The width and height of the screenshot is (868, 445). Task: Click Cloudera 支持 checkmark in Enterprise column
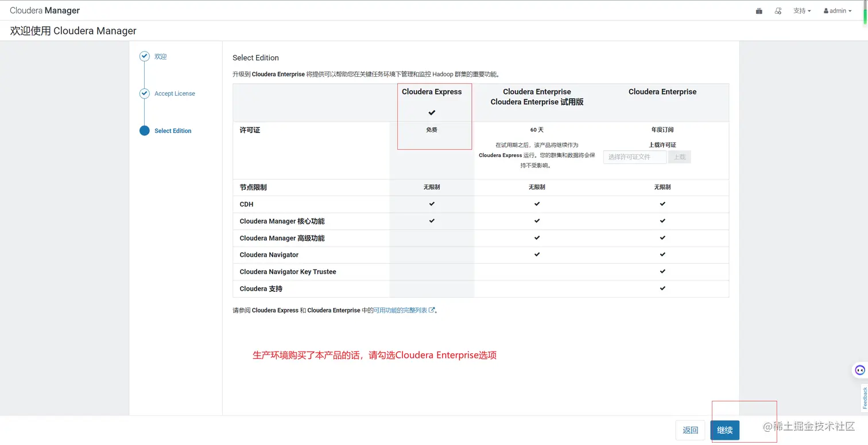(x=662, y=288)
